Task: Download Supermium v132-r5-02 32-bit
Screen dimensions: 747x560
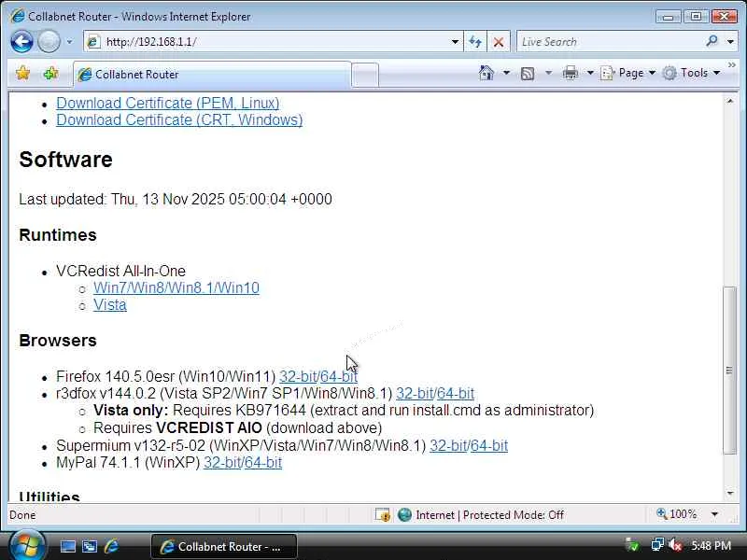Action: click(448, 446)
